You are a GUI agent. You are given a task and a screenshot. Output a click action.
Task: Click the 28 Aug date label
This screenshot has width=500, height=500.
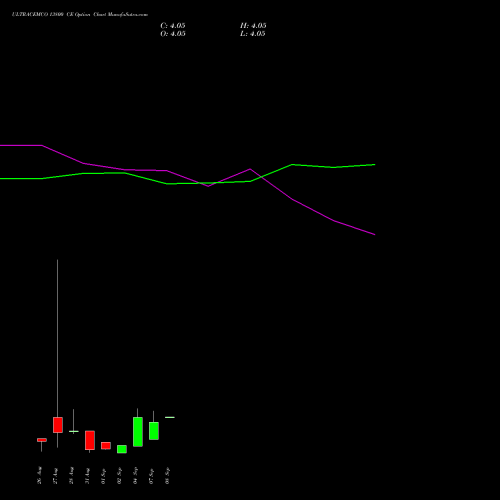[72, 475]
